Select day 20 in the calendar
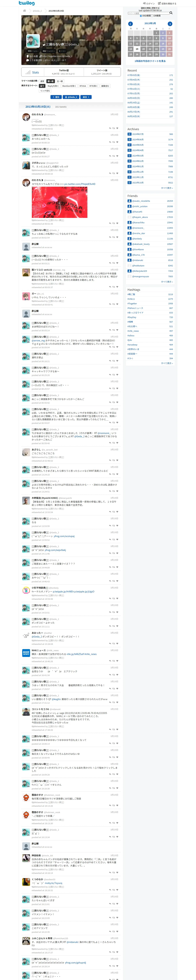 pos(143,49)
